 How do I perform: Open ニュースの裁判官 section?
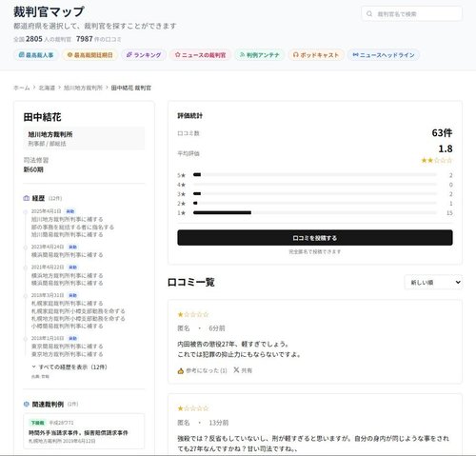tap(200, 55)
